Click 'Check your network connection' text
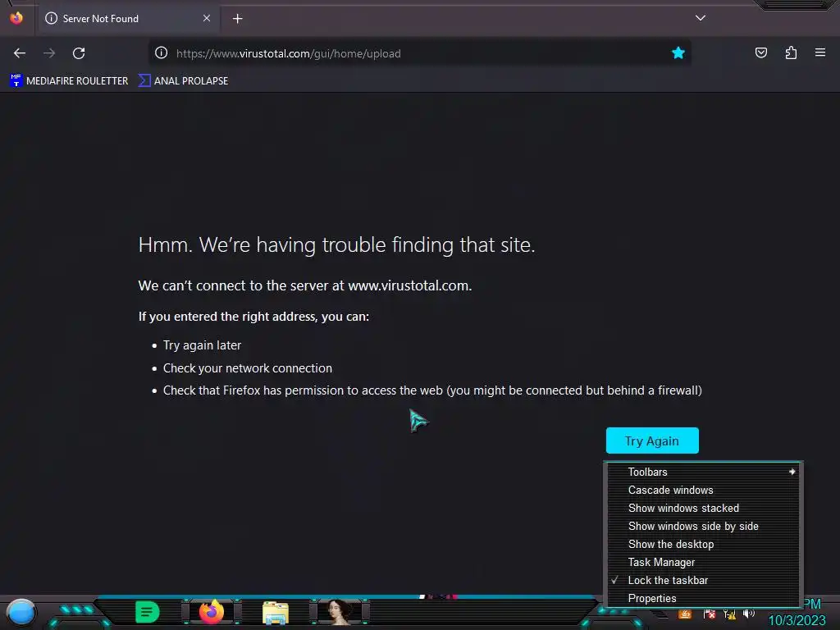 tap(248, 368)
